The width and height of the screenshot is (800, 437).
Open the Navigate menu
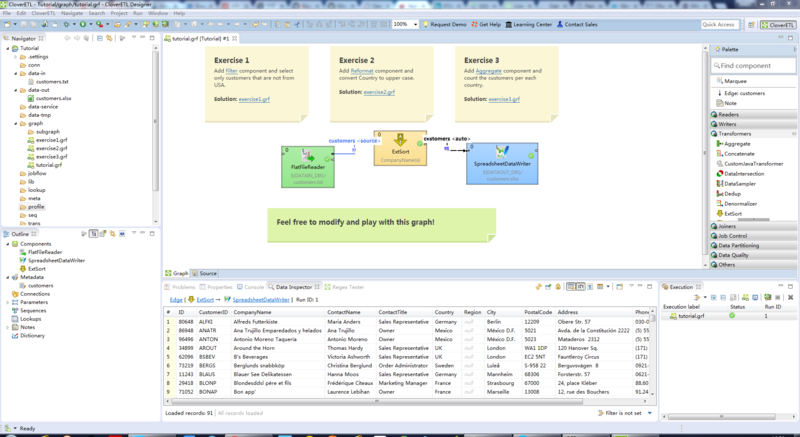pyautogui.click(x=72, y=13)
